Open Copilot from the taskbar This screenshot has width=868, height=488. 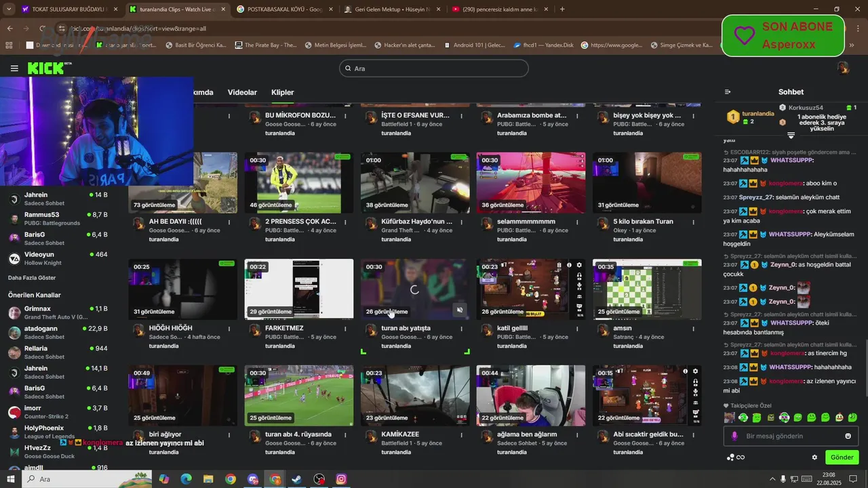(163, 479)
